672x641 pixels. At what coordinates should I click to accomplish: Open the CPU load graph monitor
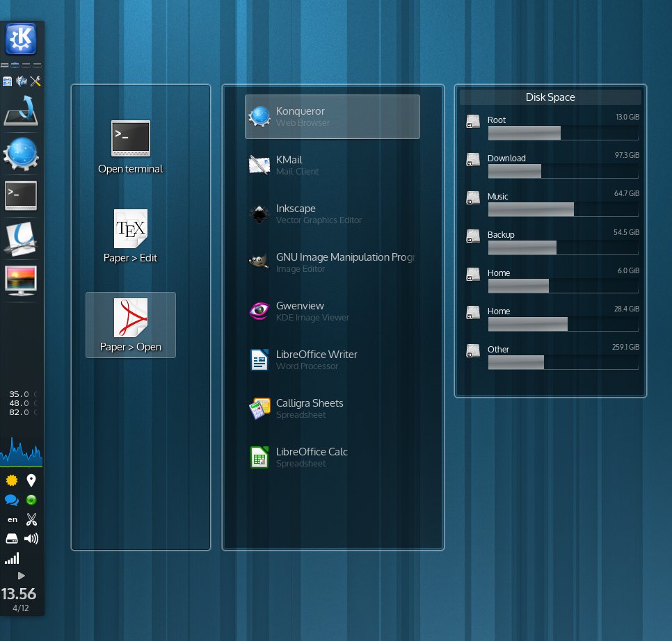[x=21, y=452]
